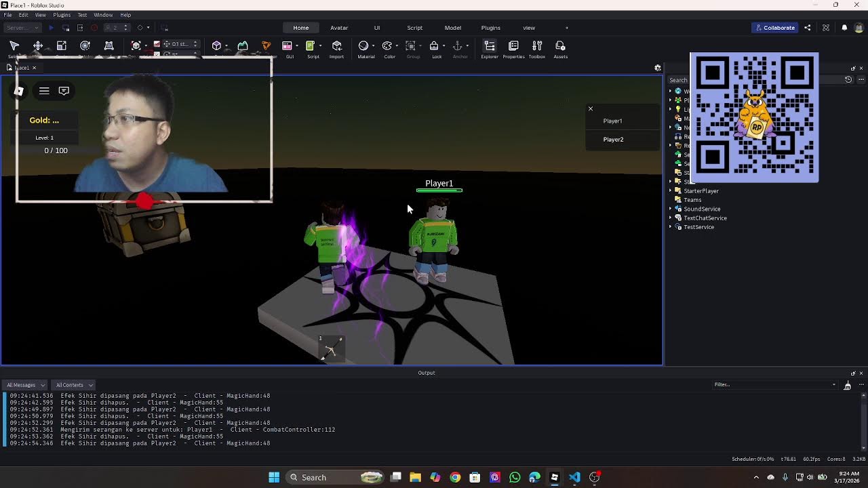Open the Material dropdown arrow
The height and width of the screenshot is (488, 868).
(x=373, y=46)
